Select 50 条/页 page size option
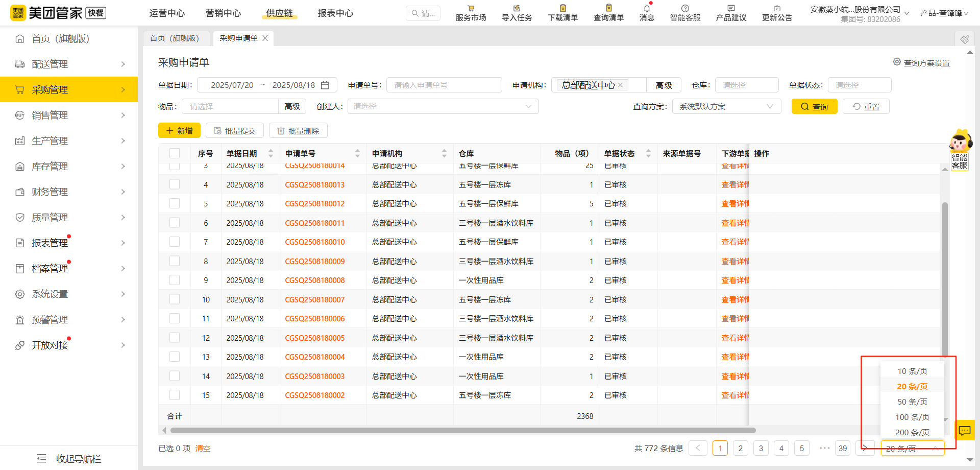This screenshot has width=980, height=470. point(912,402)
